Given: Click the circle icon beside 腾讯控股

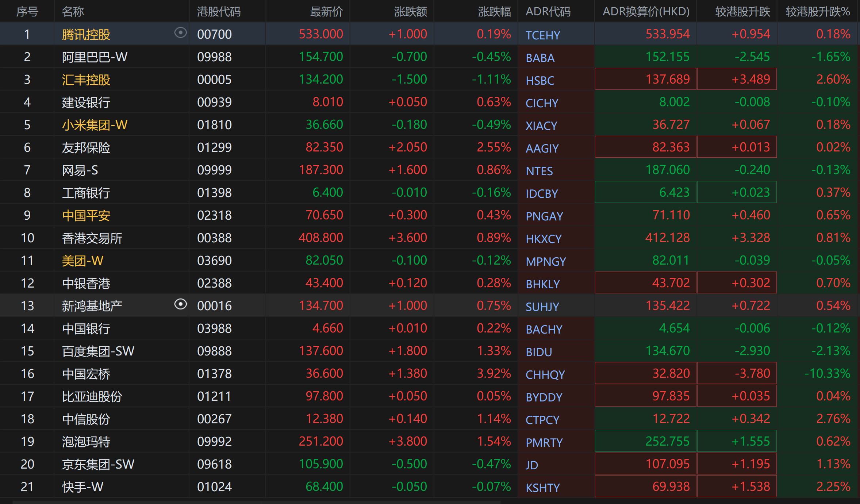Looking at the screenshot, I should pos(180,33).
